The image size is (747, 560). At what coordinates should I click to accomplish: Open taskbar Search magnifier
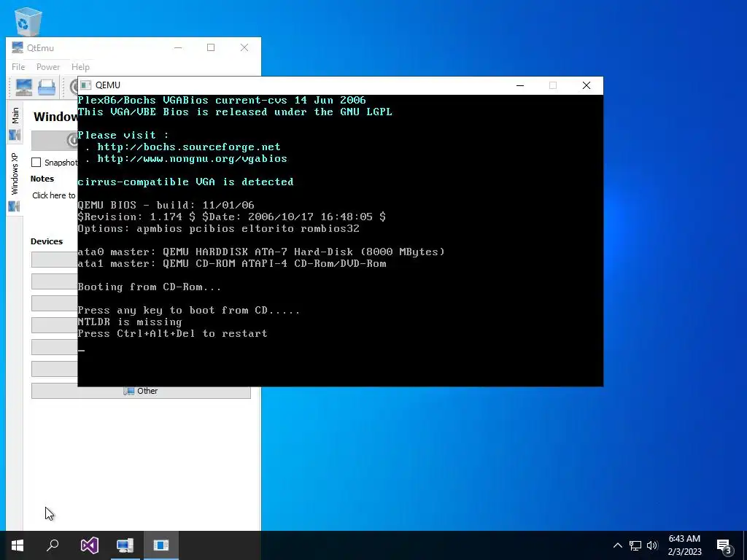(x=53, y=545)
